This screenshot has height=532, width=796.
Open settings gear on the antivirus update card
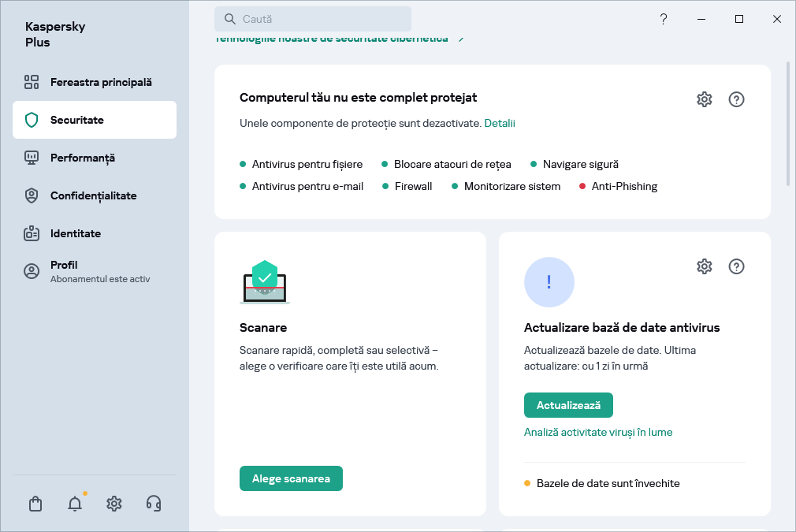[704, 266]
